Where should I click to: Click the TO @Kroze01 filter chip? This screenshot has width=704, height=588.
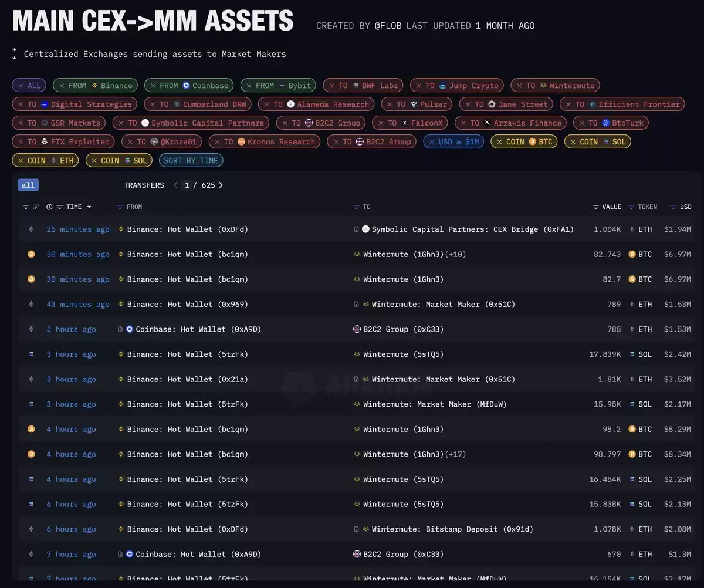161,141
